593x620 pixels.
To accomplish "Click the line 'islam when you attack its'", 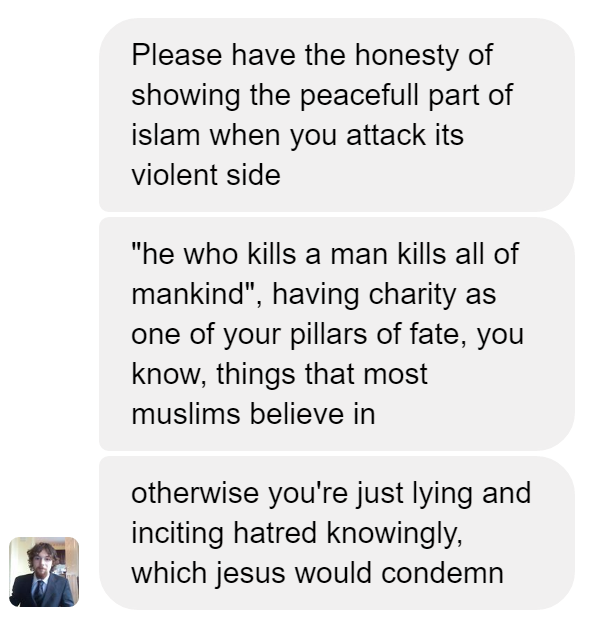I will 297,135.
